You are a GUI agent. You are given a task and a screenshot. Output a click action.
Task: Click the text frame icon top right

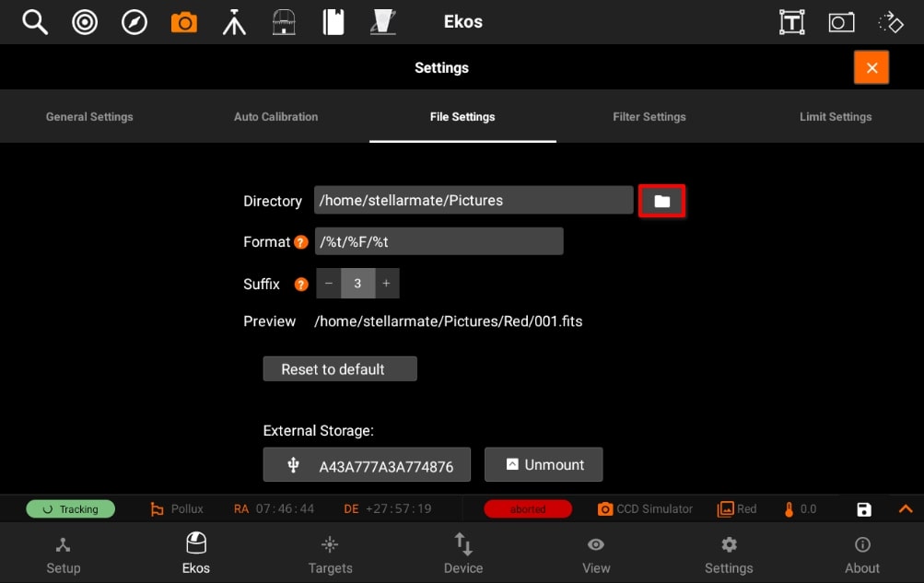coord(792,22)
